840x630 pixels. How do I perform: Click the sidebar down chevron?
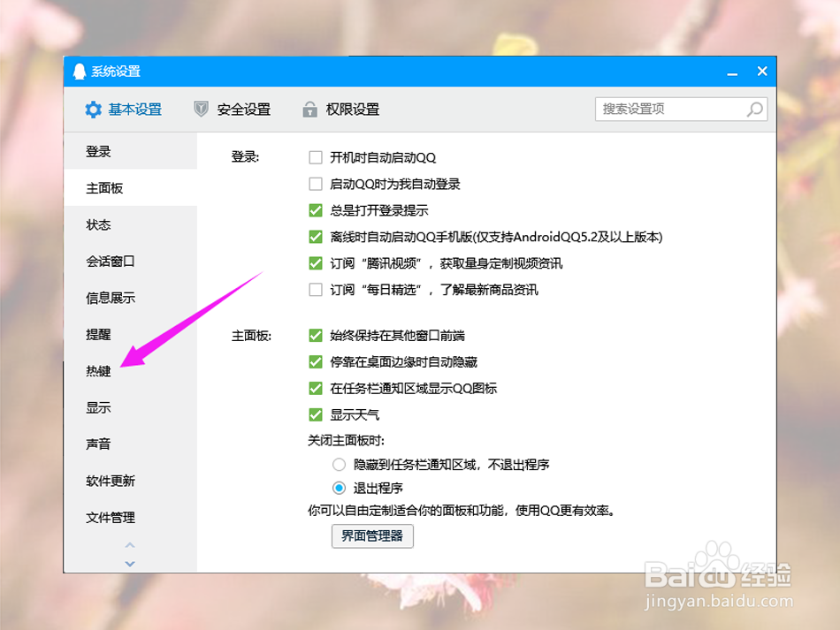[130, 563]
